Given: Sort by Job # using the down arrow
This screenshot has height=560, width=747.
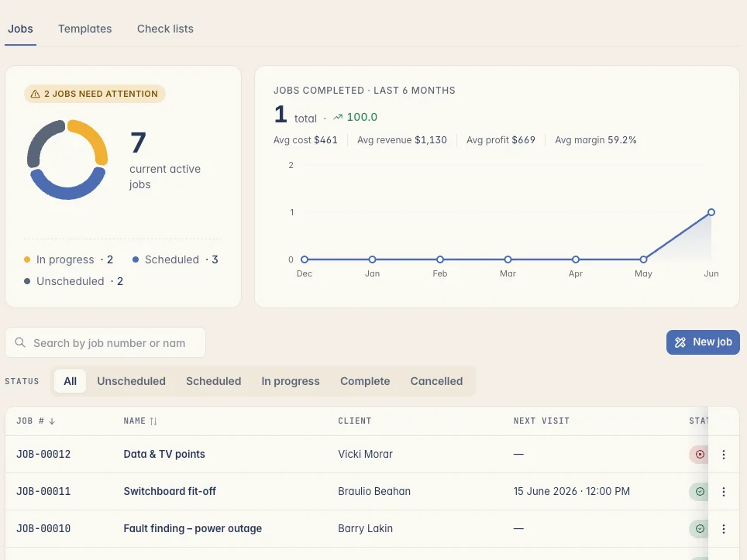Looking at the screenshot, I should point(52,421).
